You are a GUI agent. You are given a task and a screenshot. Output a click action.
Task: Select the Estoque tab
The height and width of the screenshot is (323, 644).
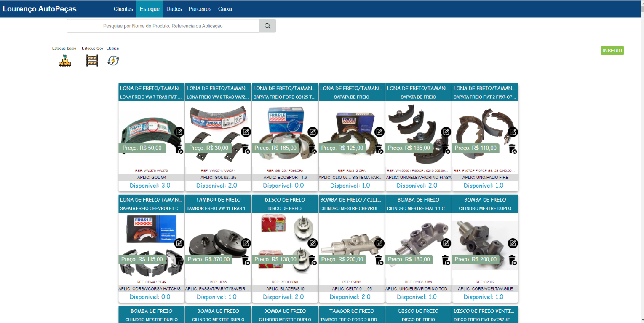tap(150, 9)
